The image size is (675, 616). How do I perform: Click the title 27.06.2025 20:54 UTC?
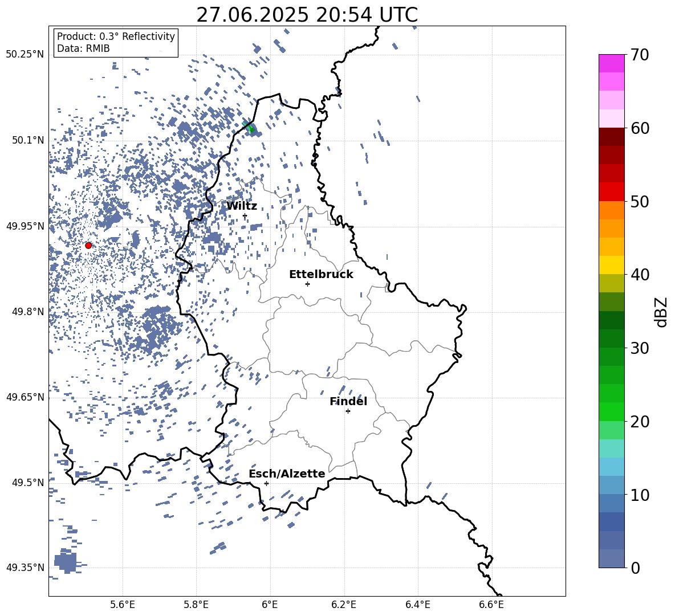pyautogui.click(x=307, y=15)
